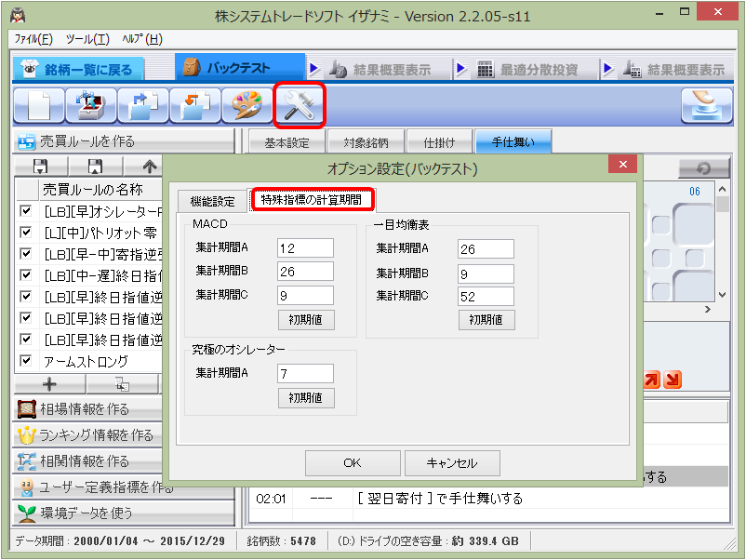Image resolution: width=746 pixels, height=560 pixels.
Task: Click the import folder toolbar icon
Action: pyautogui.click(x=194, y=105)
